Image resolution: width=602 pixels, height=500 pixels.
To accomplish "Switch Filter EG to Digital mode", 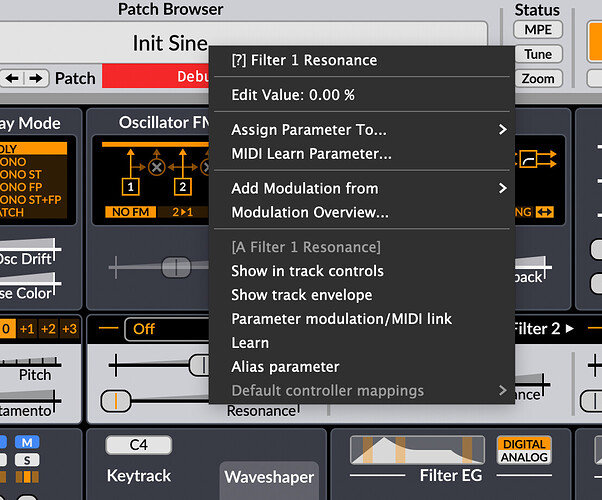I will click(x=522, y=444).
